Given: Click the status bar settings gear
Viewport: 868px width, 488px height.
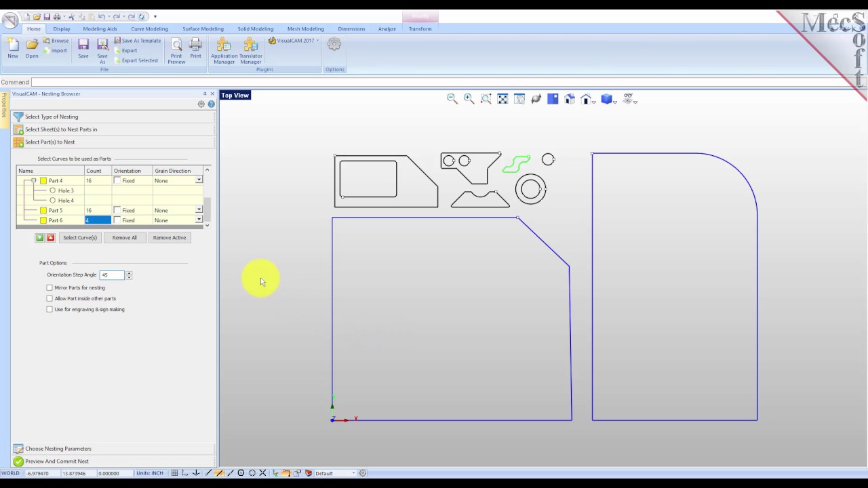Looking at the screenshot, I should point(363,473).
